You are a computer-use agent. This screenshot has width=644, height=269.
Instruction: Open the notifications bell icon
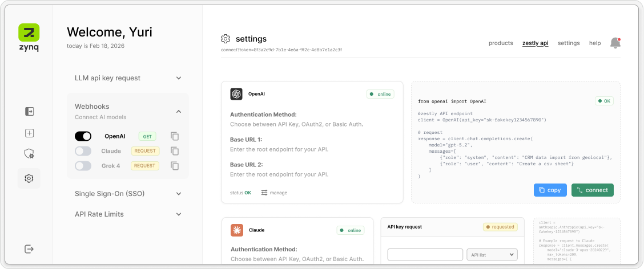(x=615, y=43)
